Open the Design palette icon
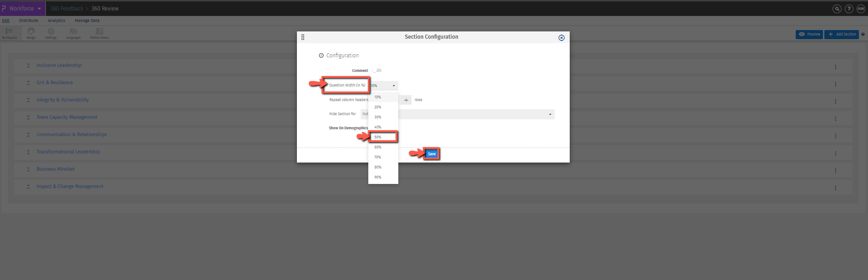Viewport: 868px width, 280px height. pyautogui.click(x=31, y=33)
